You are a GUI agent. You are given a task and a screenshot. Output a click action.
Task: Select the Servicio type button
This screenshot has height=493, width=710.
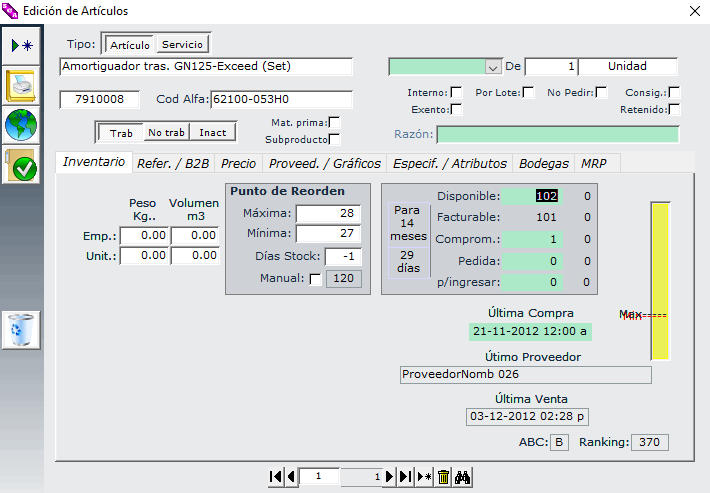pos(182,45)
